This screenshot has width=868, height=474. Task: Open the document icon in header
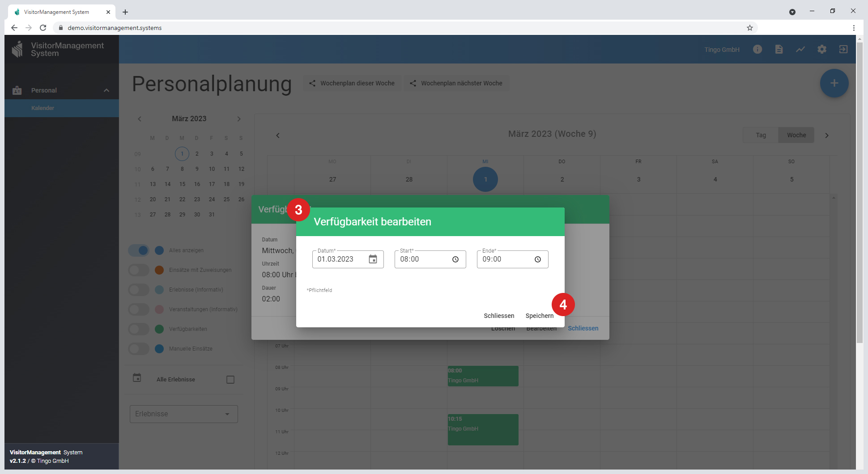coord(779,49)
